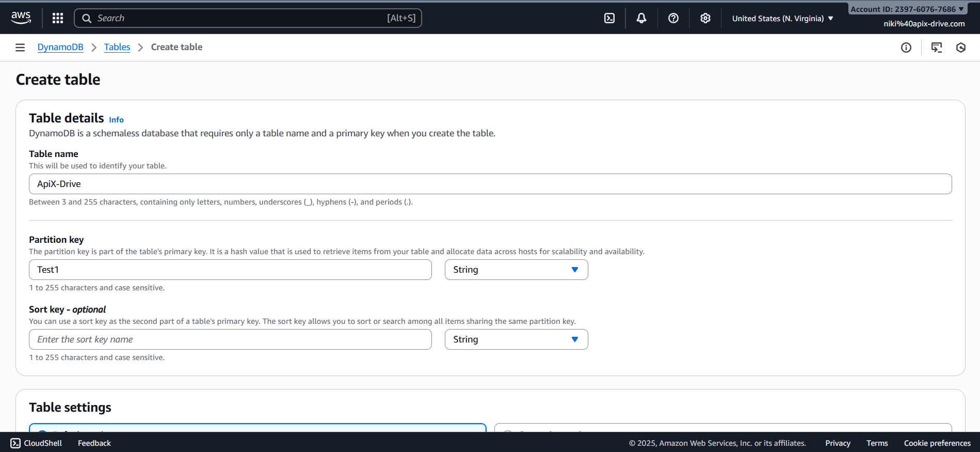Expand the Partition key type String dropdown
The height and width of the screenshot is (452, 980).
click(x=516, y=270)
